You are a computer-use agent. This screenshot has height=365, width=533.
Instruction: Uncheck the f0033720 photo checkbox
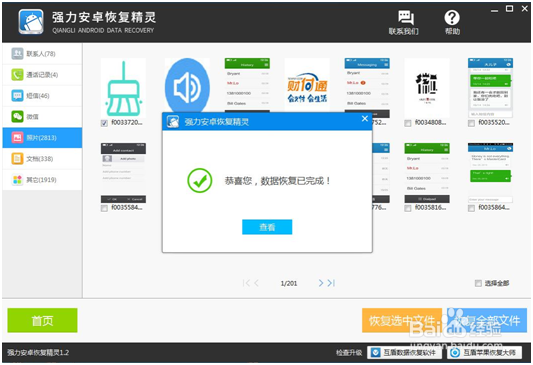104,123
